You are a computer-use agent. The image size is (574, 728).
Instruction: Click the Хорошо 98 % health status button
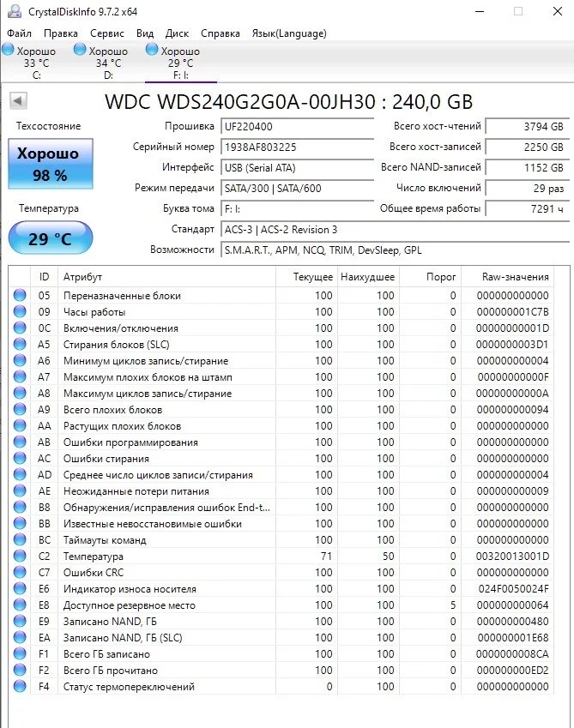(50, 164)
